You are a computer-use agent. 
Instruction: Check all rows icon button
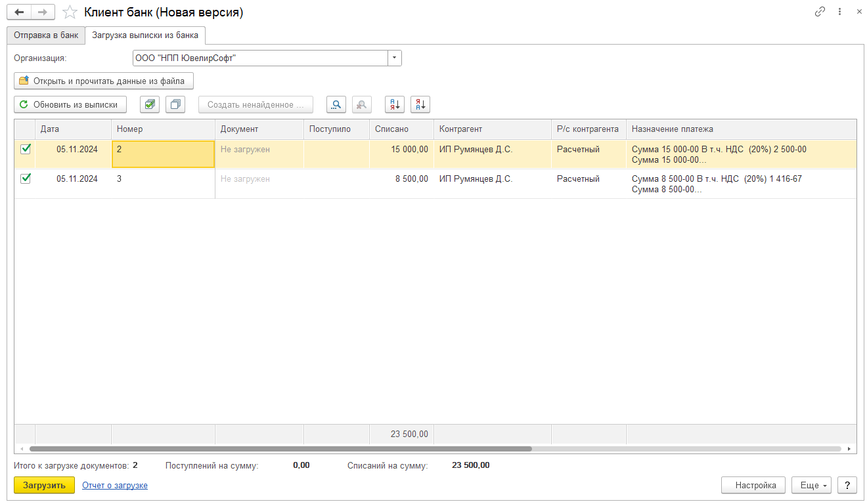[150, 104]
